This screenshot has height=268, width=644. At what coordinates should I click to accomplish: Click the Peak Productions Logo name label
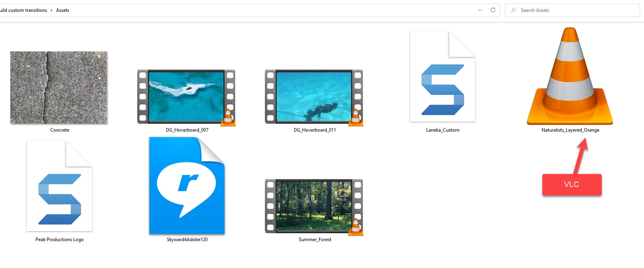click(x=60, y=240)
